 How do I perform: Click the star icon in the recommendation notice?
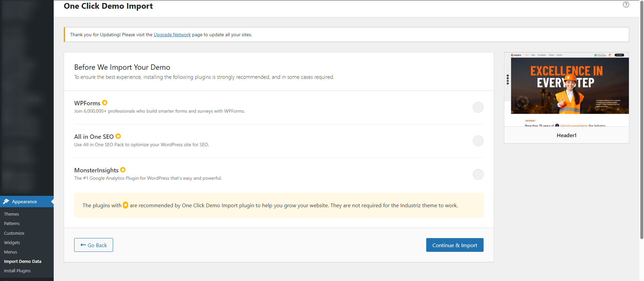tap(126, 205)
